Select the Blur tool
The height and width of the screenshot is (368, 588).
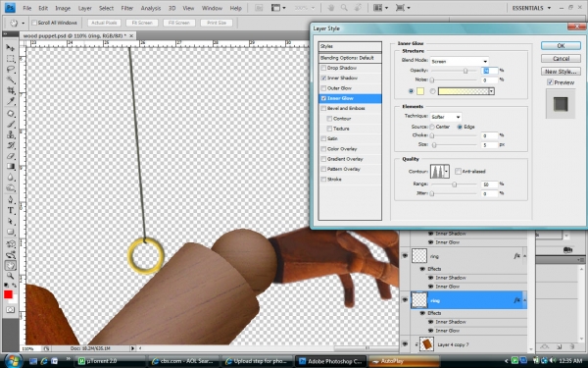[10, 177]
